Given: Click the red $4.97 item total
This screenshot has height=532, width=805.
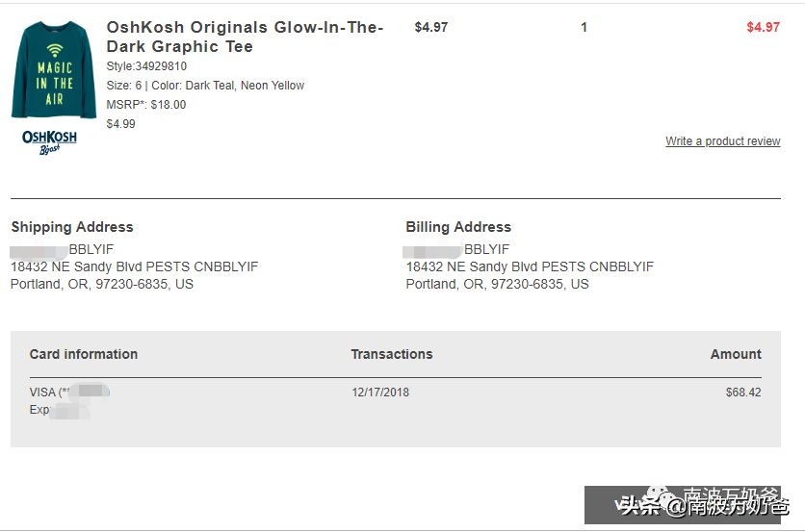Looking at the screenshot, I should 763,27.
